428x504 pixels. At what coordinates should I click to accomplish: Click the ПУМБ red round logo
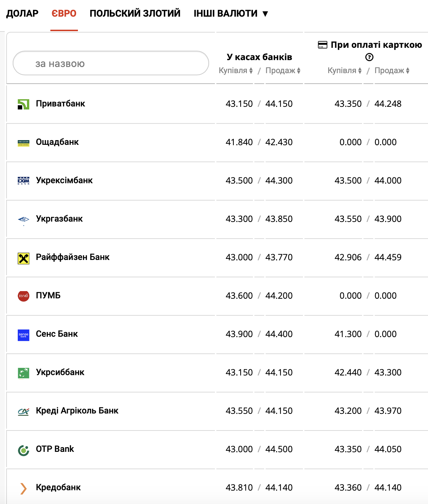pyautogui.click(x=24, y=296)
